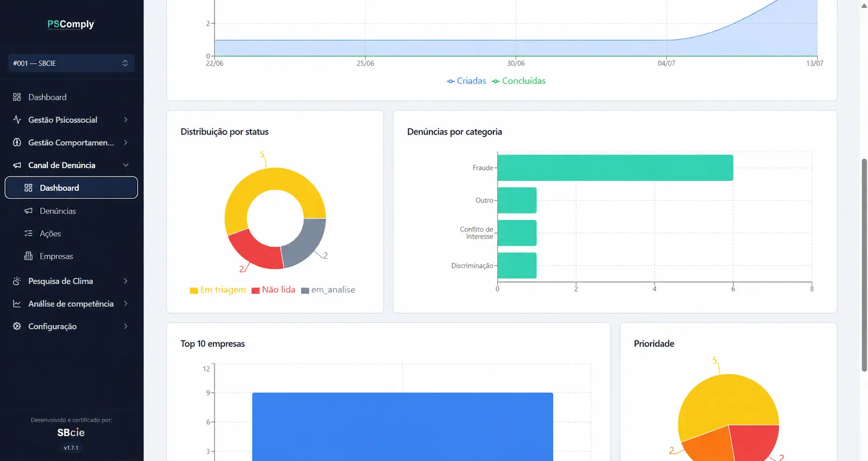This screenshot has width=868, height=461.
Task: Click Canal de Denúncia menu label
Action: [x=62, y=165]
